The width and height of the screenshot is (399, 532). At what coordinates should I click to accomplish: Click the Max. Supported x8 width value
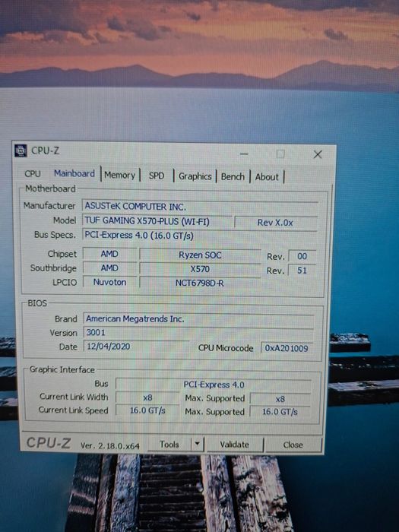click(x=280, y=399)
